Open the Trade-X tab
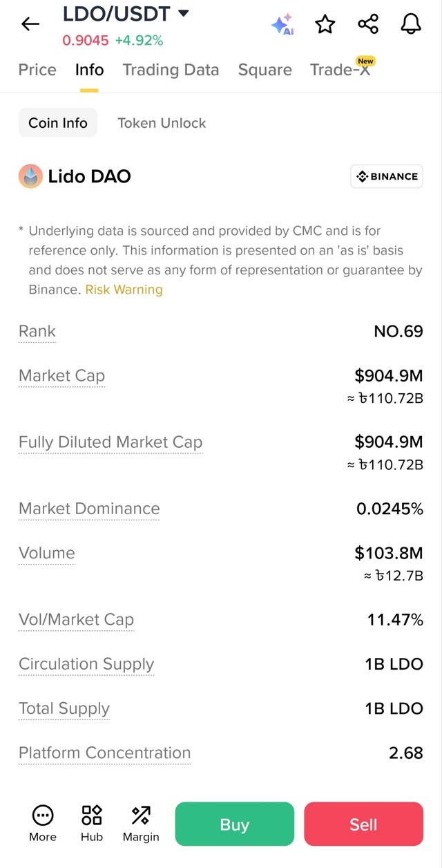This screenshot has height=868, width=442. pyautogui.click(x=340, y=70)
